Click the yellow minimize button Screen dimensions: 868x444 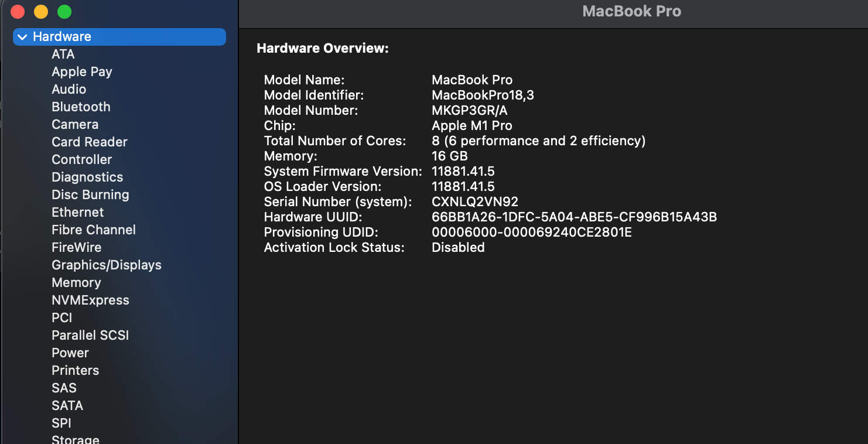tap(41, 12)
